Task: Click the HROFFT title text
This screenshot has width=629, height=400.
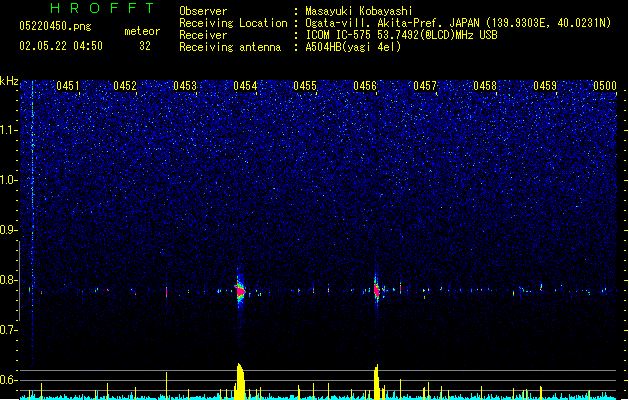Action: click(102, 8)
